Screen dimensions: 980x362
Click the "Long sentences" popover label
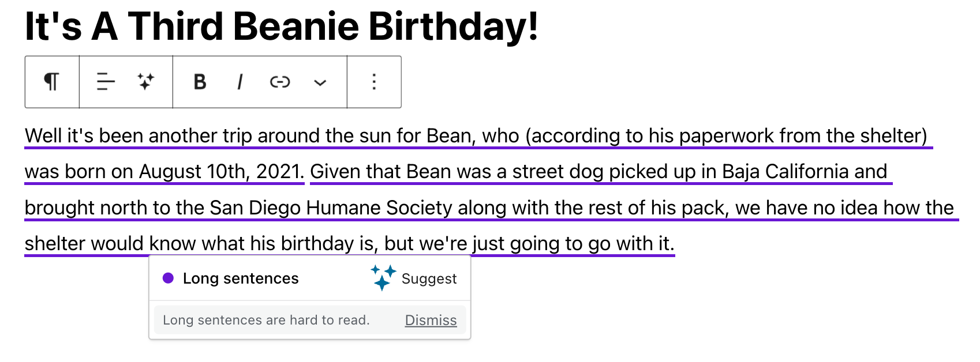(x=241, y=279)
